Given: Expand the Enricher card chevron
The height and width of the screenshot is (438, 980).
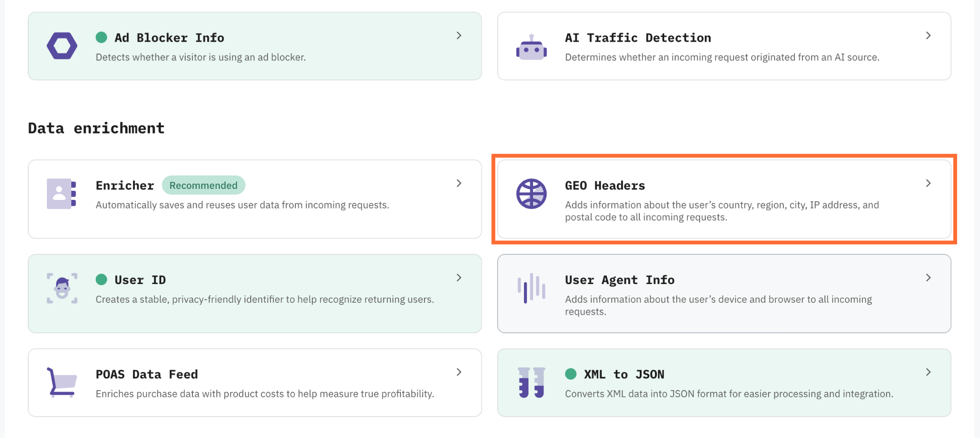Looking at the screenshot, I should [x=459, y=183].
